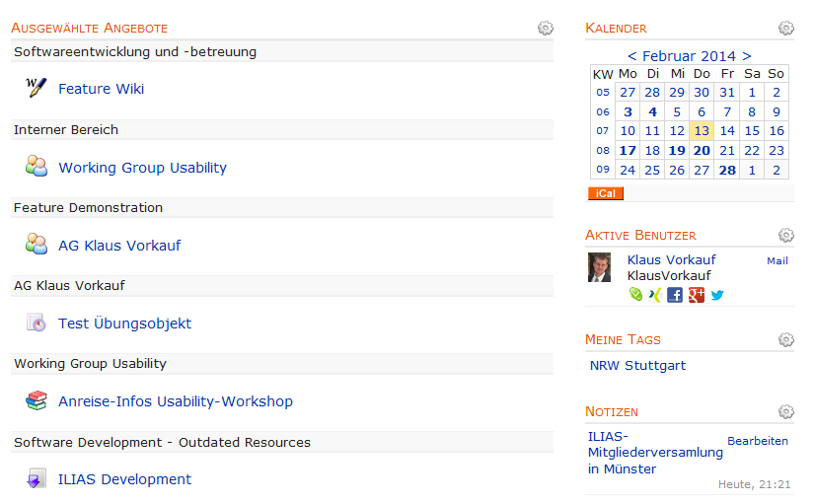Click Klaus Vorkauf's profile photo
Screen dimensions: 814x504
[x=599, y=267]
